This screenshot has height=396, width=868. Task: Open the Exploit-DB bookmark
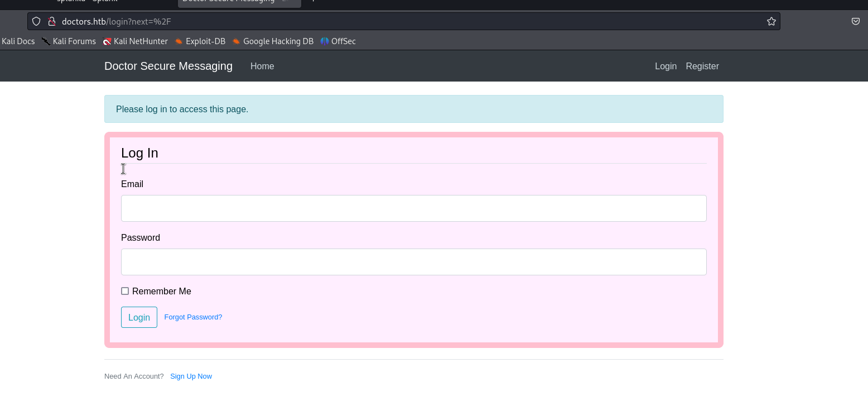[x=200, y=41]
